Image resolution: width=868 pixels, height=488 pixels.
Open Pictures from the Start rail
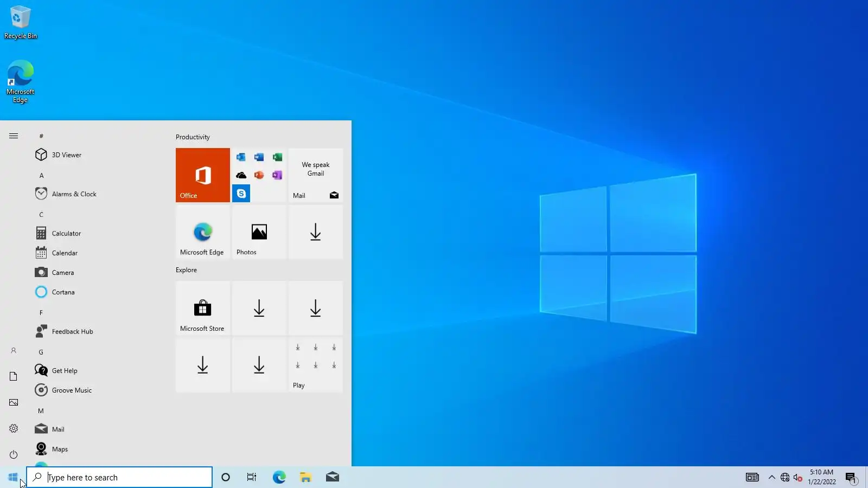click(x=14, y=402)
